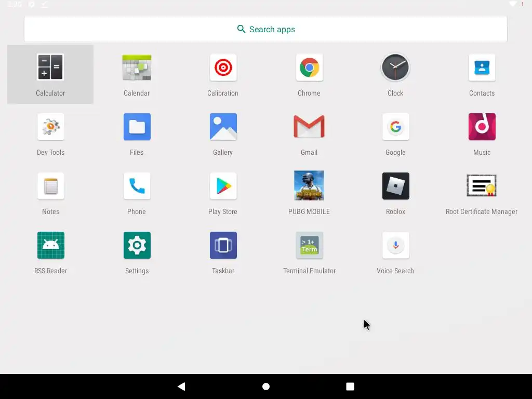Tap the Android Back navigation button
Viewport: 532px width, 399px height.
click(181, 387)
